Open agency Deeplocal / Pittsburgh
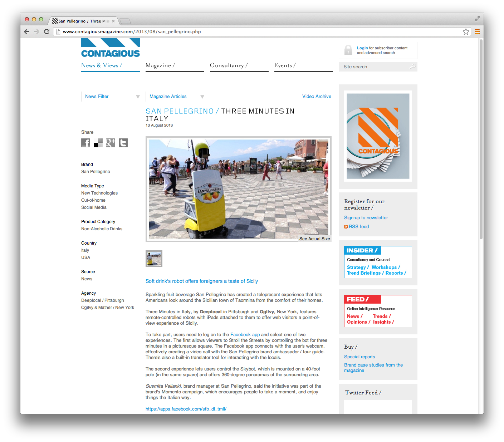504x442 pixels. 103,300
